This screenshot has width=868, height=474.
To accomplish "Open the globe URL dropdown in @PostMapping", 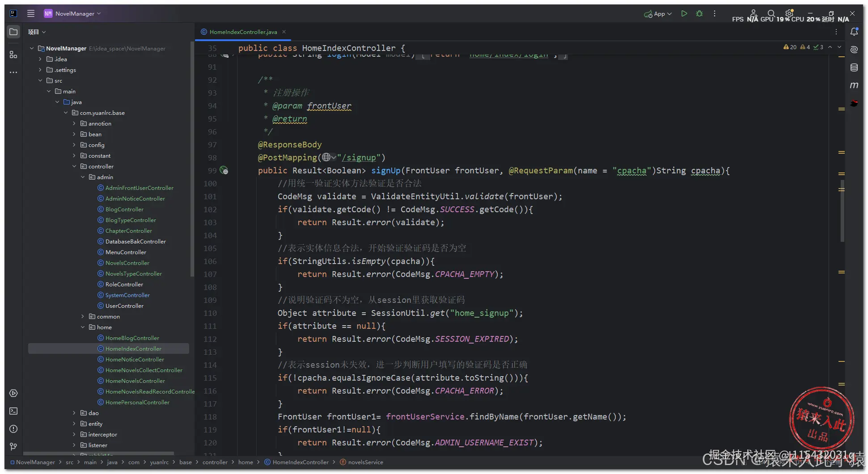I will pos(329,157).
